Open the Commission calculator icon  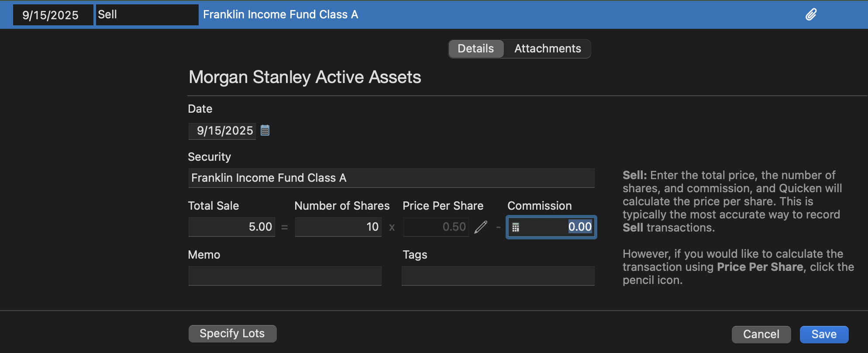516,227
